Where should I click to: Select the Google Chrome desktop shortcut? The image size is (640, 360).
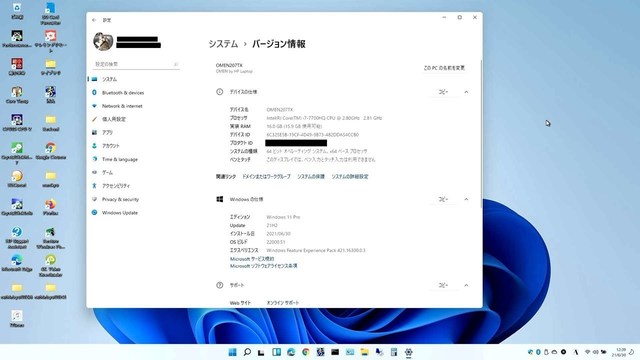coord(51,151)
